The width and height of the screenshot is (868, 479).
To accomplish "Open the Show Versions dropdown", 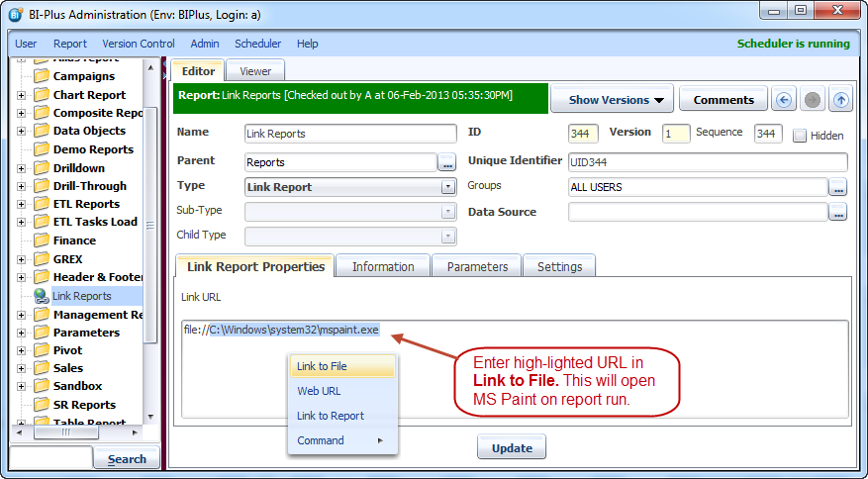I will [612, 100].
